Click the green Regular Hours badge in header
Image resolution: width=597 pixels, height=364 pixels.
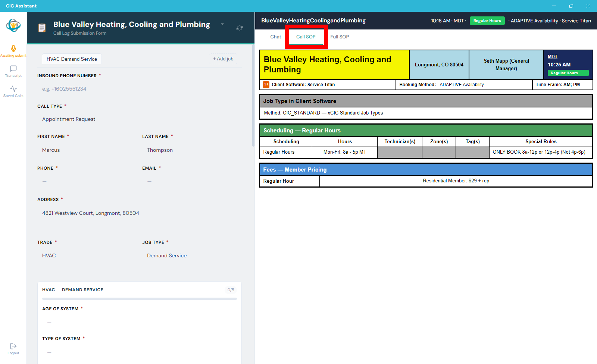pos(487,21)
